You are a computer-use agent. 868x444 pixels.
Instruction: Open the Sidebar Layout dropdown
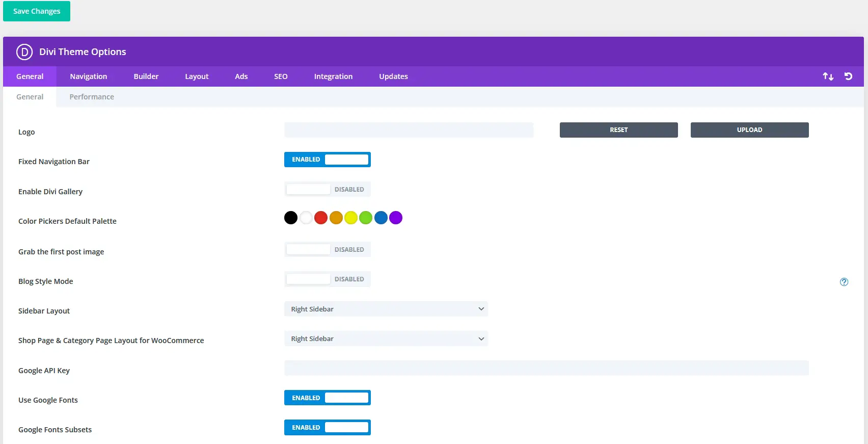[386, 309]
